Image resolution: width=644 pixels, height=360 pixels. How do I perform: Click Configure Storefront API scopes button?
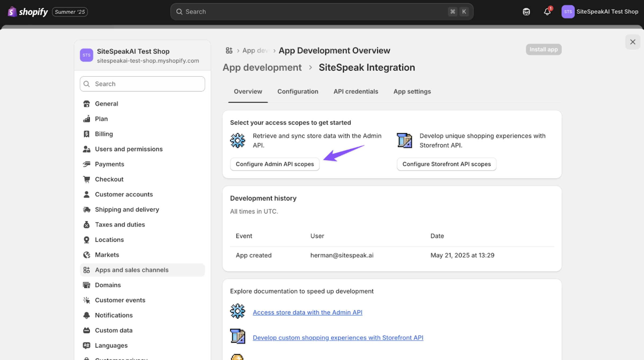[446, 164]
